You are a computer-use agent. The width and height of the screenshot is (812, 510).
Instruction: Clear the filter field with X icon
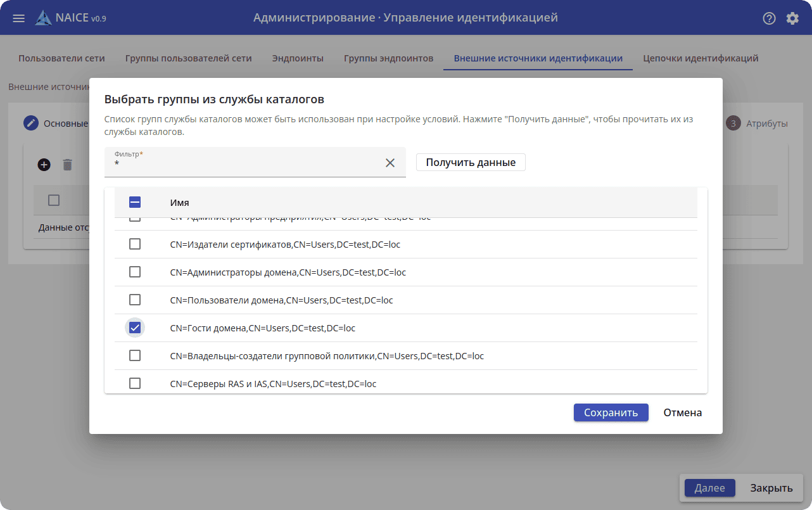click(x=390, y=163)
